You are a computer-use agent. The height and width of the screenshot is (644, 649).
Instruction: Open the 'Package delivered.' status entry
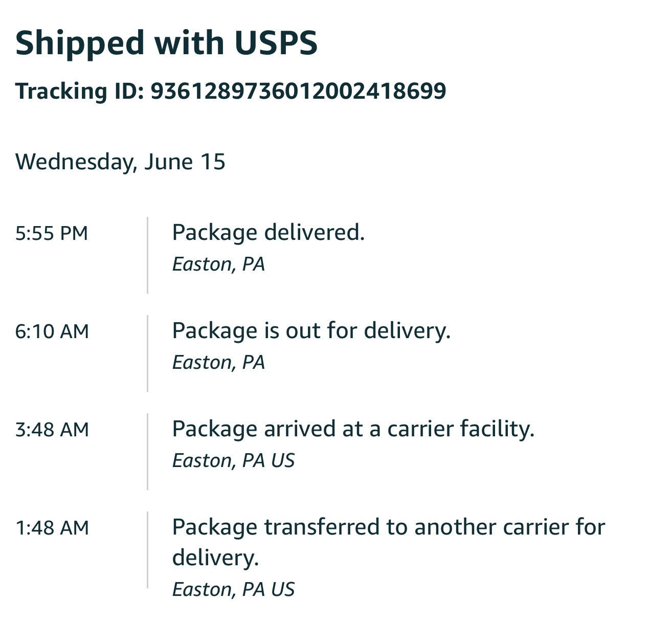tap(268, 233)
